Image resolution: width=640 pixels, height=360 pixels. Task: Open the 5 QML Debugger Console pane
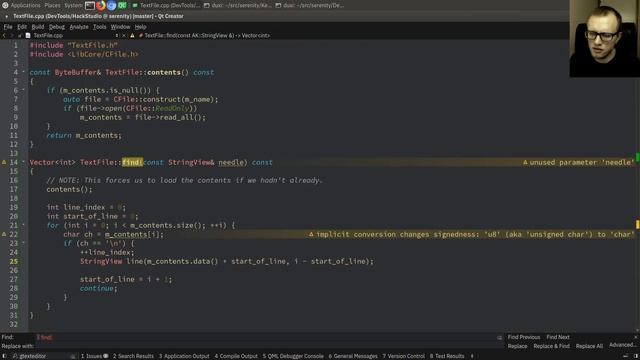(x=293, y=356)
